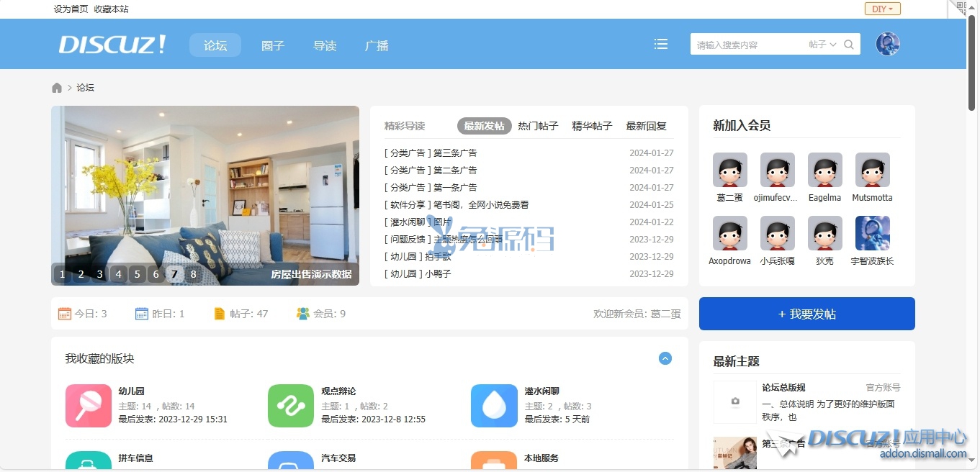The width and height of the screenshot is (980, 472).
Task: Open the hamburger list menu icon
Action: (660, 45)
